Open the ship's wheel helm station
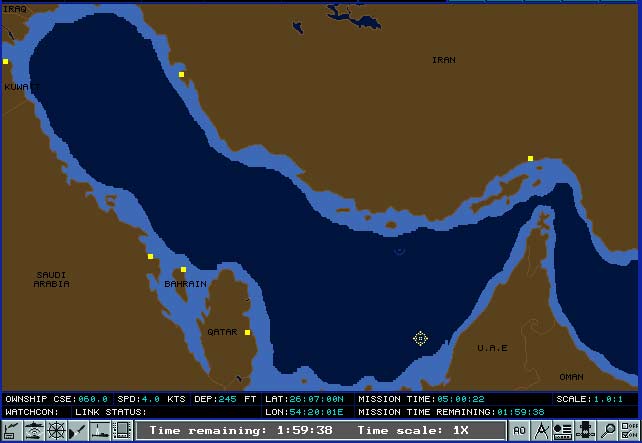Viewport: 642px width, 443px height. 56,431
